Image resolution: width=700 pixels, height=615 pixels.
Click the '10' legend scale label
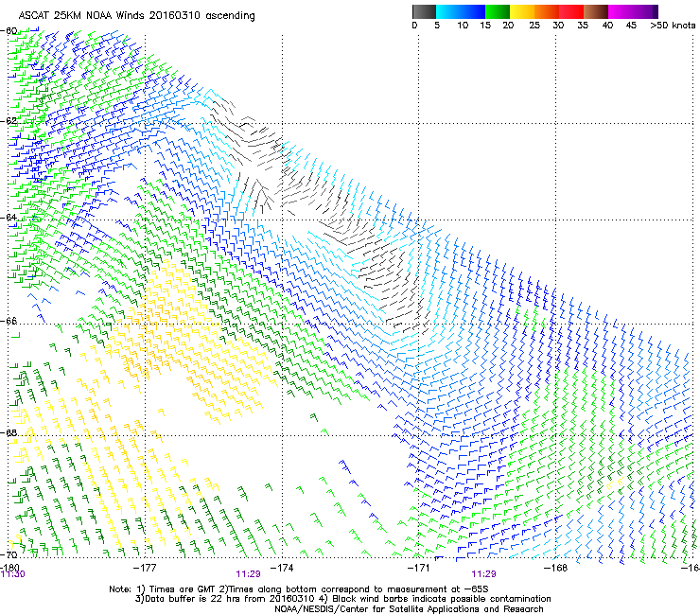463,26
